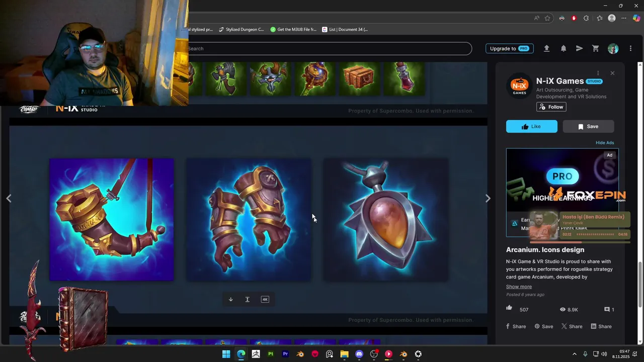Open the volume speaker tray icon
The height and width of the screenshot is (362, 644).
tap(604, 354)
